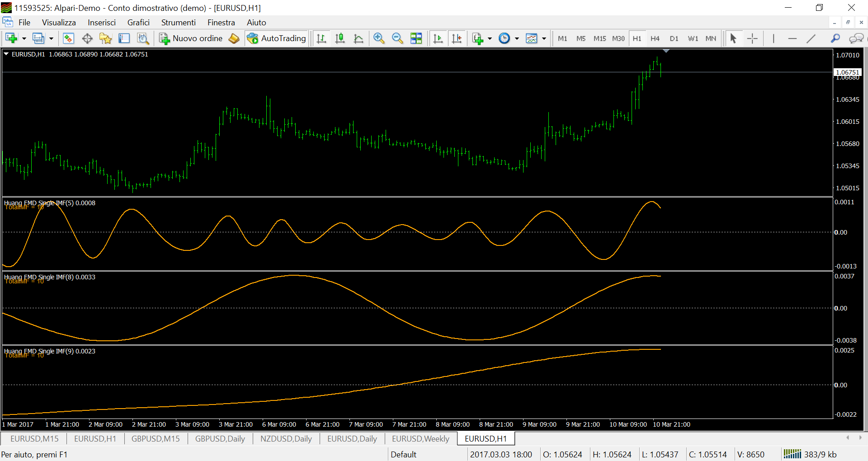Draw a vertical line tool
The image size is (868, 461).
pyautogui.click(x=774, y=38)
